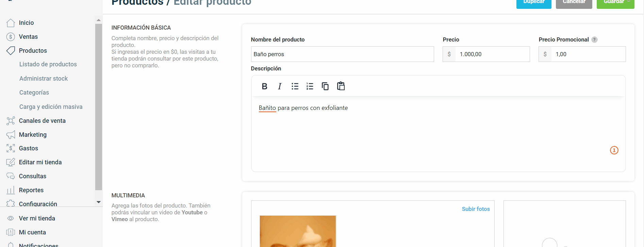The image size is (644, 247).
Task: Click the Marketing megaphone icon
Action: 11,135
